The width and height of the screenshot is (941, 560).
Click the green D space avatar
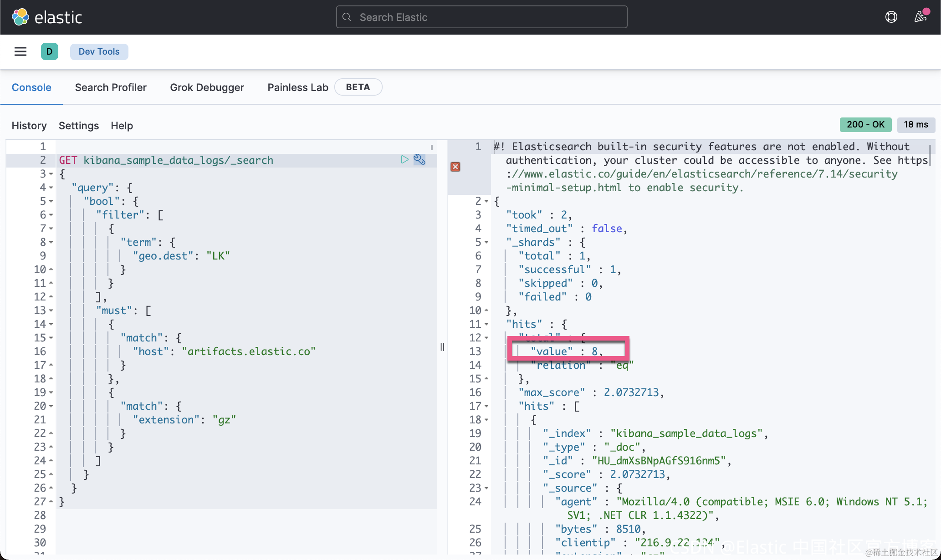[49, 51]
